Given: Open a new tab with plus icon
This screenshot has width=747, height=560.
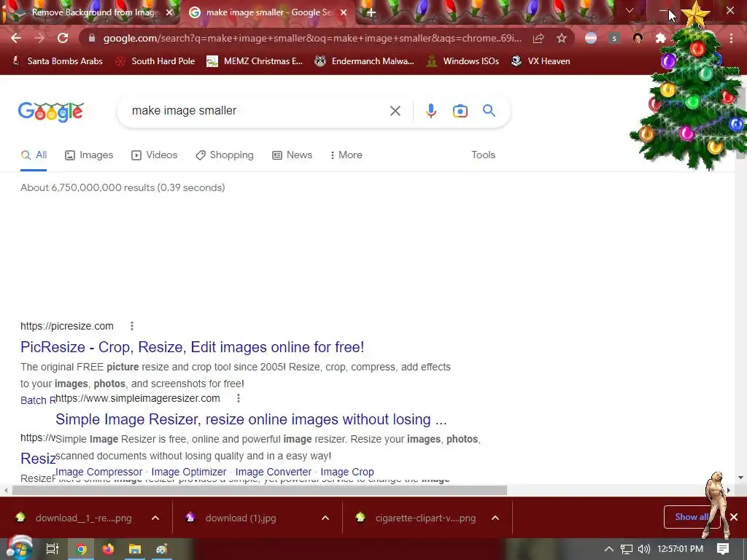Looking at the screenshot, I should [371, 12].
